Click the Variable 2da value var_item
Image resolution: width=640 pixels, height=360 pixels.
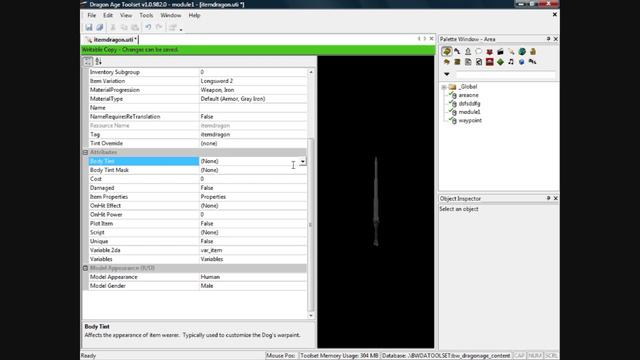pos(211,250)
